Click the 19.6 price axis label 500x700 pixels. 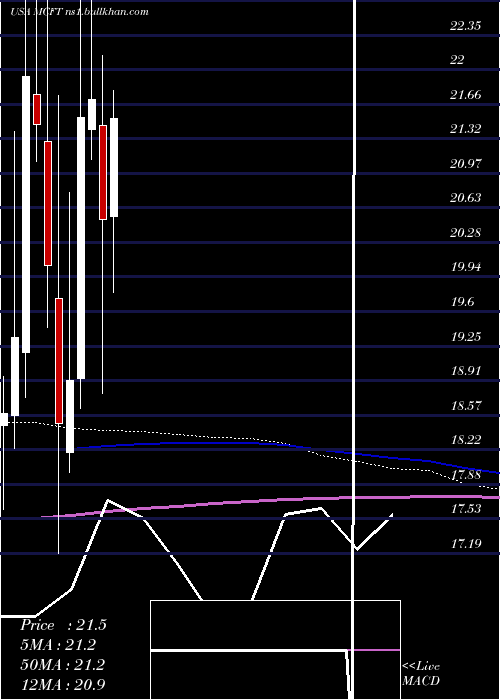pyautogui.click(x=462, y=302)
